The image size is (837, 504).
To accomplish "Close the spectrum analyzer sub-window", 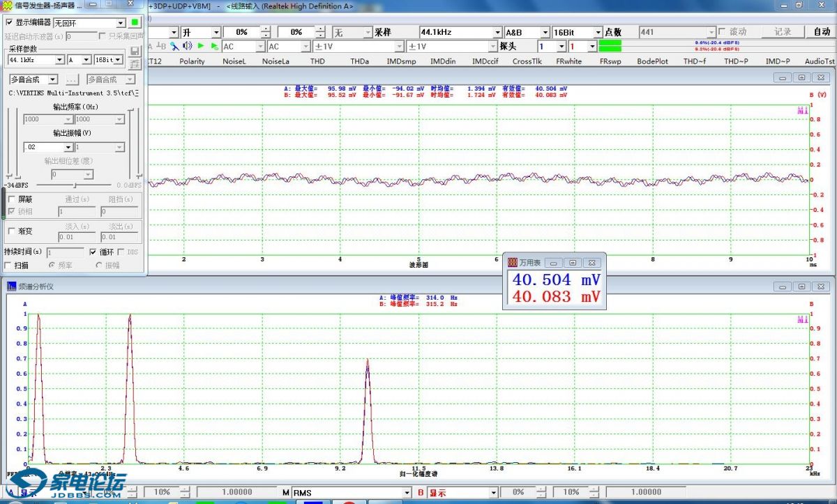I will (821, 287).
